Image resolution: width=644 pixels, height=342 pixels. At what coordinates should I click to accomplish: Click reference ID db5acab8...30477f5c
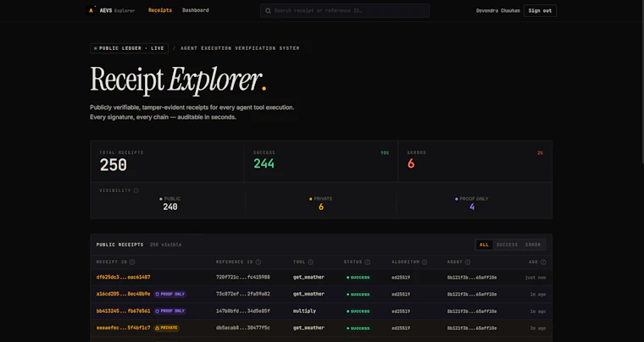[242, 328]
